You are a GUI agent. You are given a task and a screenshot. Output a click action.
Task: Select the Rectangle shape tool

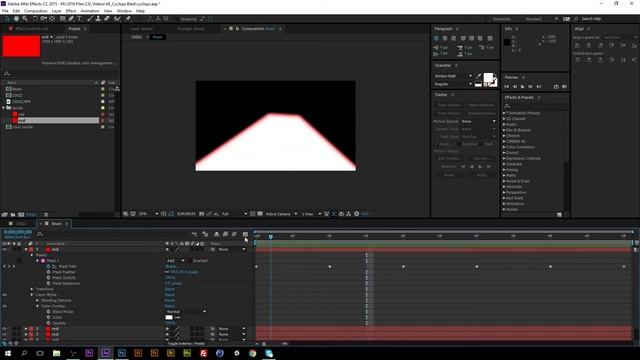(62, 19)
